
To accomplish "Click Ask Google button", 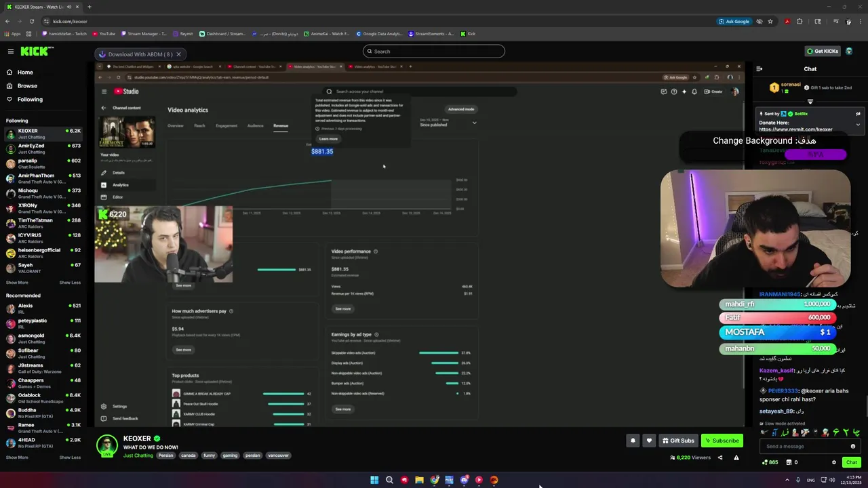I will 734,21.
